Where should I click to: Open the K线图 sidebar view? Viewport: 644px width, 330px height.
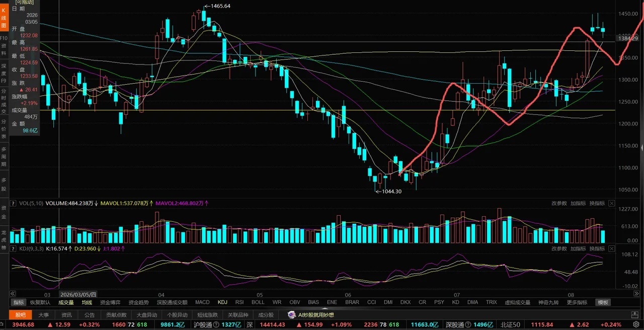pyautogui.click(x=4, y=18)
